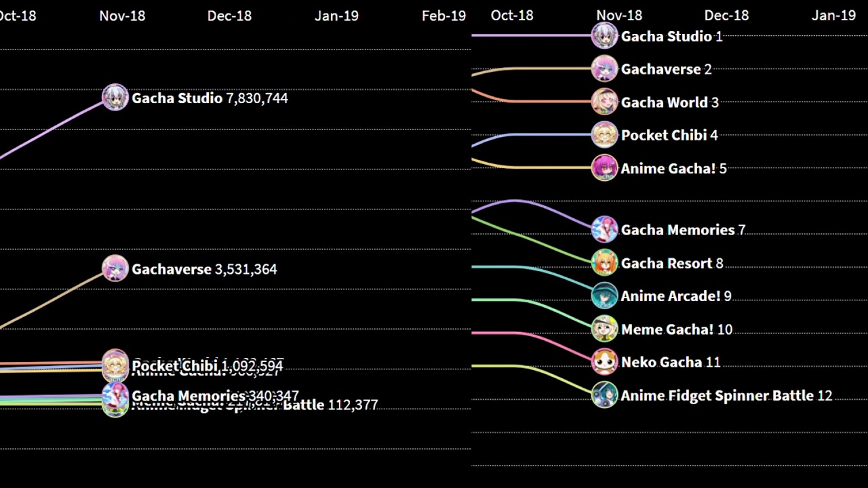Click Dec-18 on the rankings chart axis
868x488 pixels.
[x=726, y=16]
